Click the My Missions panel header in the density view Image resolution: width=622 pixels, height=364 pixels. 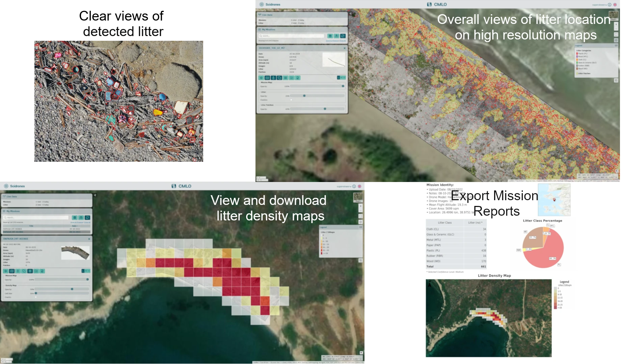coord(47,211)
